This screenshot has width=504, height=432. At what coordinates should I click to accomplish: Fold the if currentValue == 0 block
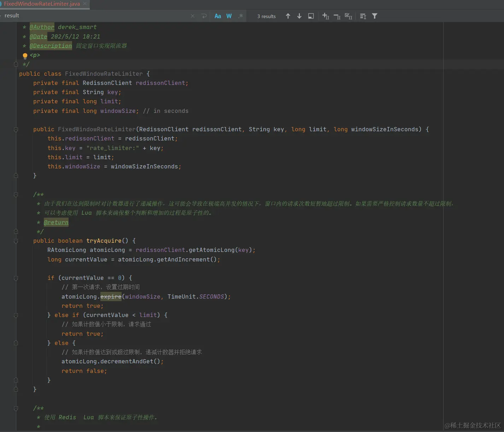pos(16,278)
